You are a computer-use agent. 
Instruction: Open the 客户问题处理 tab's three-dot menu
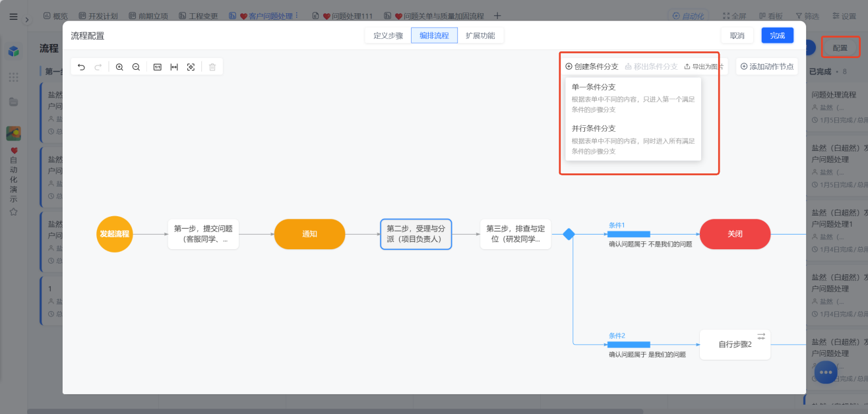point(297,15)
